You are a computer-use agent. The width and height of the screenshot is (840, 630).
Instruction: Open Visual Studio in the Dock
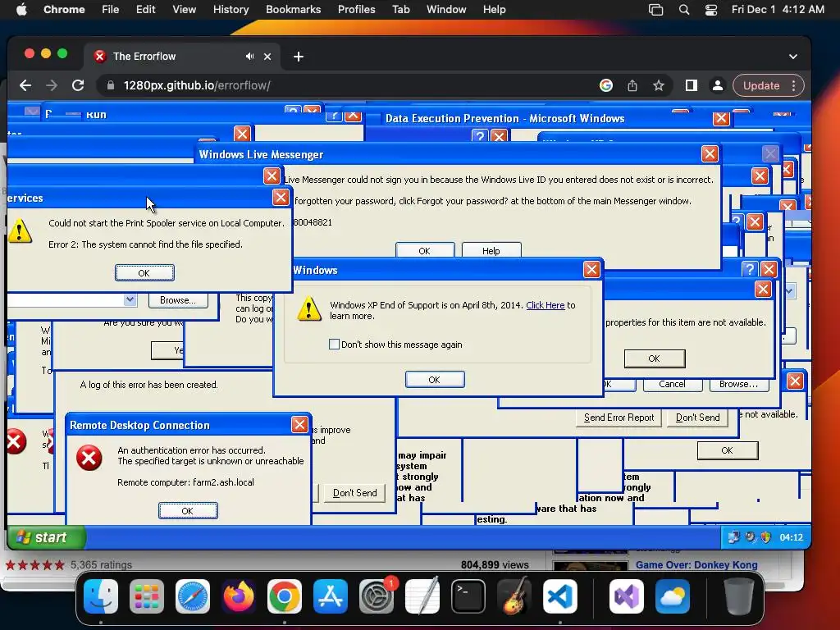626,596
